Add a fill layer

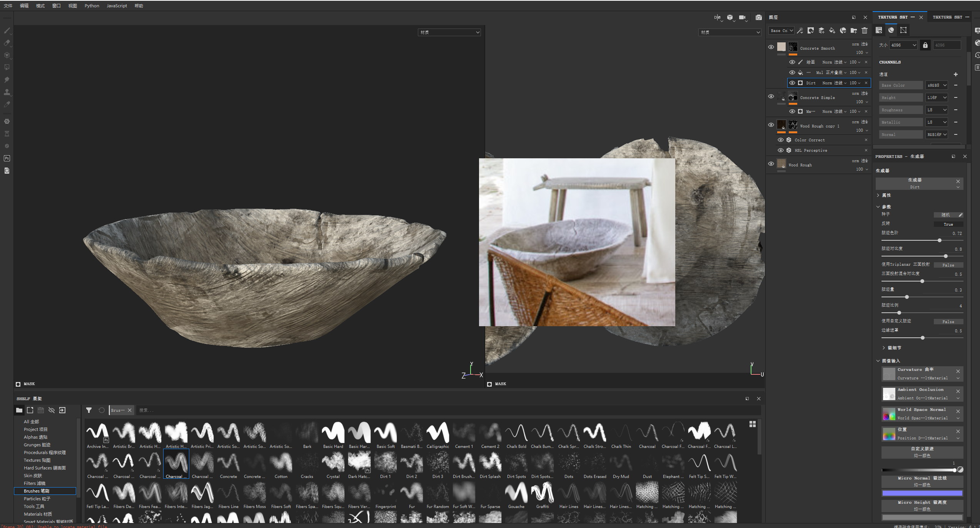point(832,30)
